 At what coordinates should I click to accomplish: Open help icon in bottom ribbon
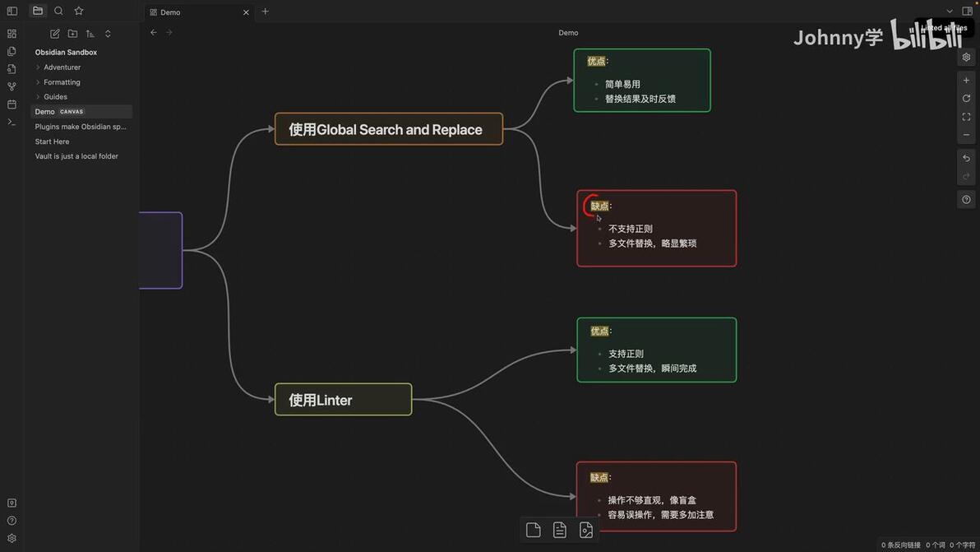(12, 520)
